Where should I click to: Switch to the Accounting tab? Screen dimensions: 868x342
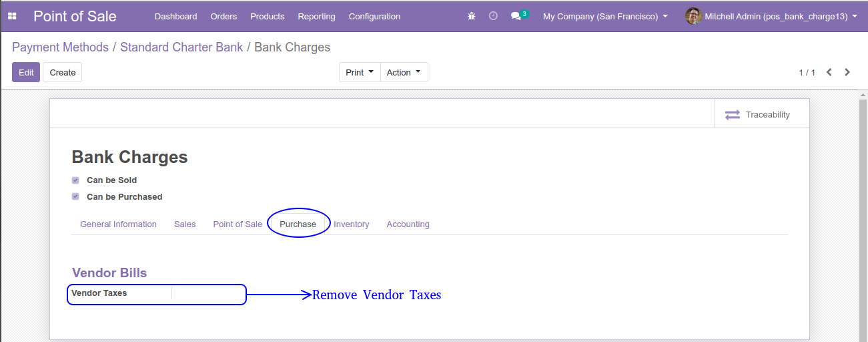point(408,224)
